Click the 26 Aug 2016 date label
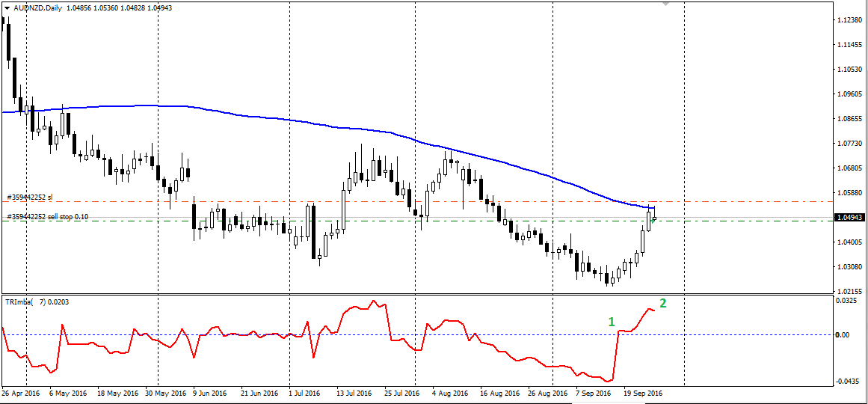 [x=548, y=394]
